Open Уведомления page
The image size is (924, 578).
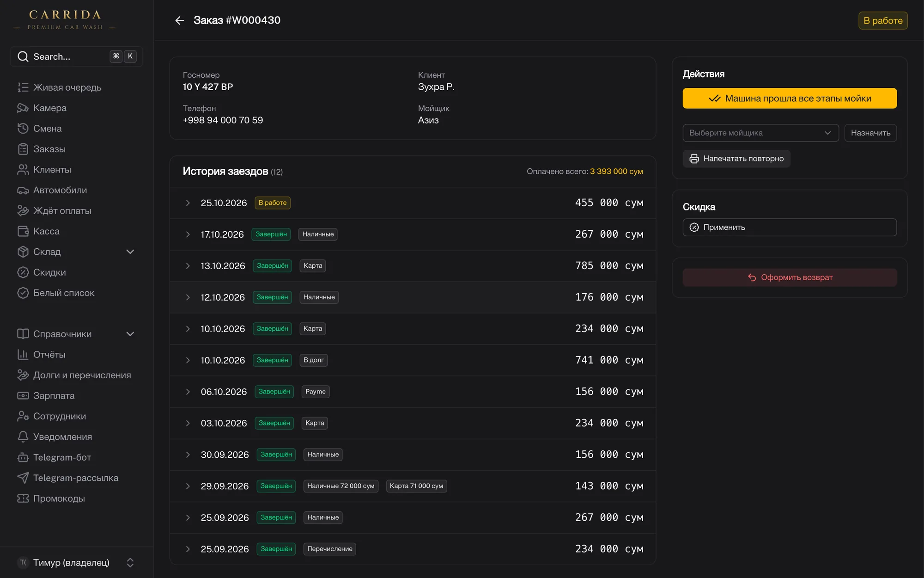[x=77, y=437]
